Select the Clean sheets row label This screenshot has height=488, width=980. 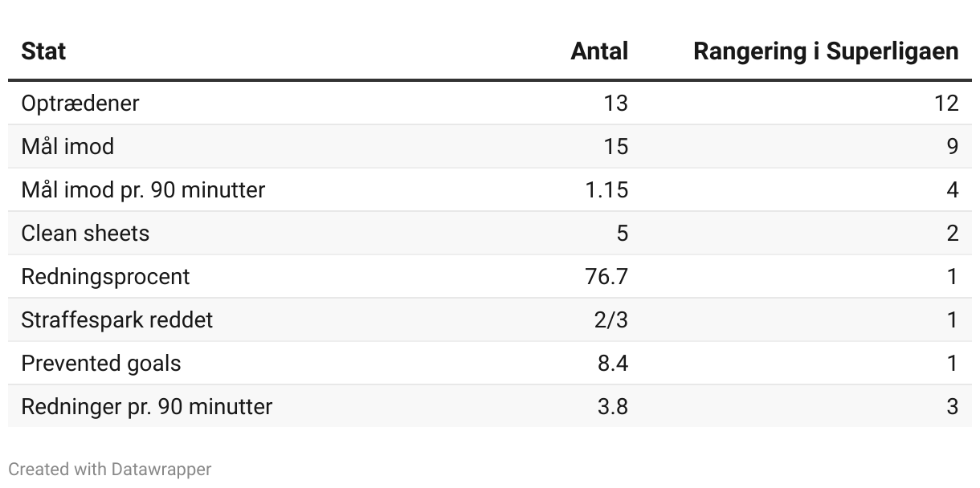tap(85, 233)
